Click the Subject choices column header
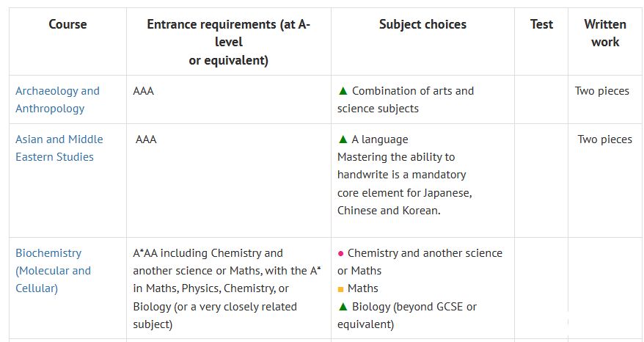Screen dimensions: 644x342 422,24
